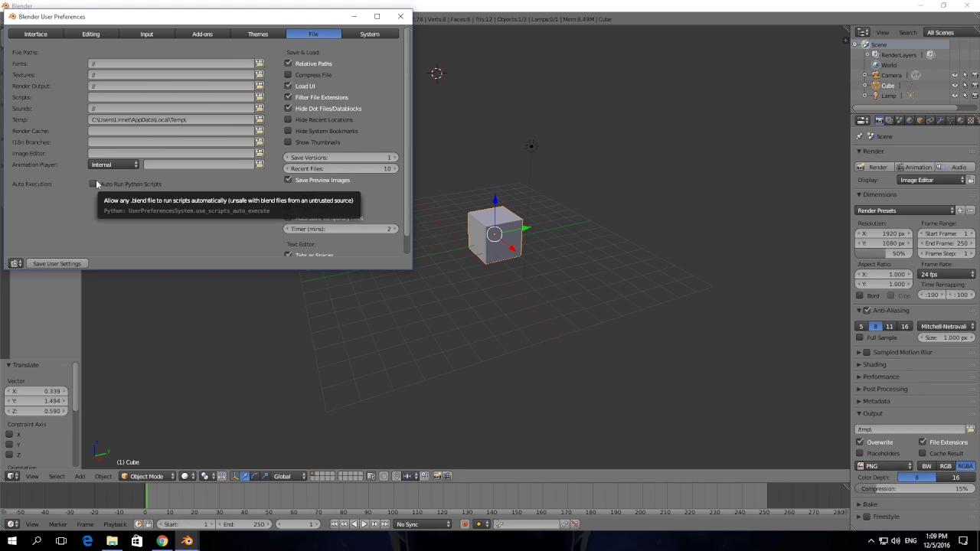Open file browser for Render Output path
980x551 pixels.
click(260, 86)
